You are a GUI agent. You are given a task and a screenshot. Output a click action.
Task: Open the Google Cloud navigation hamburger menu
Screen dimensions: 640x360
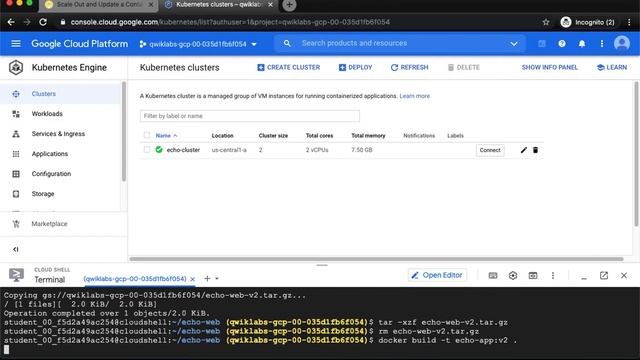[16, 43]
